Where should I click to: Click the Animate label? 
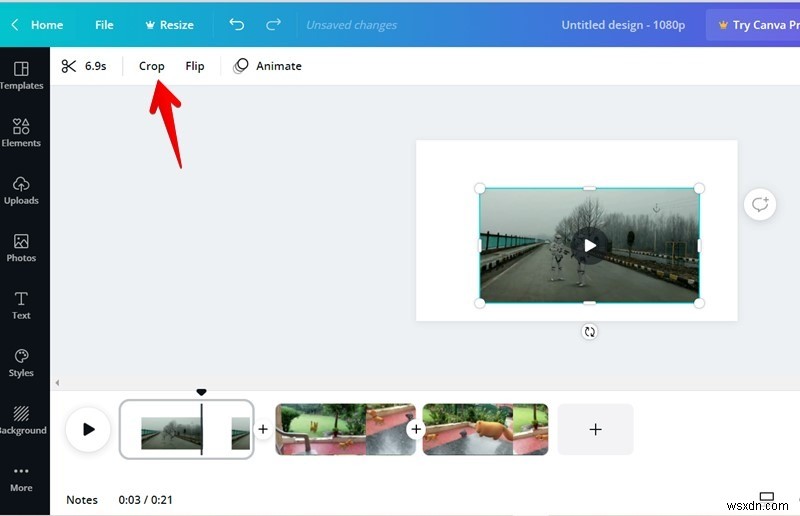[279, 66]
